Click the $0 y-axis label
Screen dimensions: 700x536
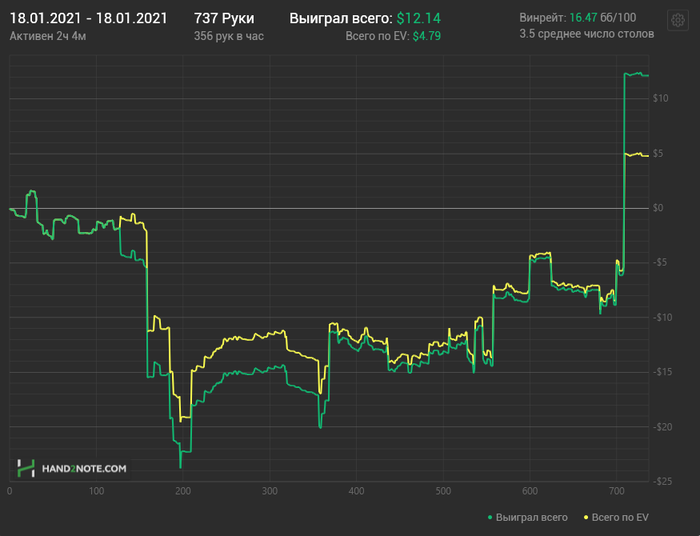click(658, 208)
